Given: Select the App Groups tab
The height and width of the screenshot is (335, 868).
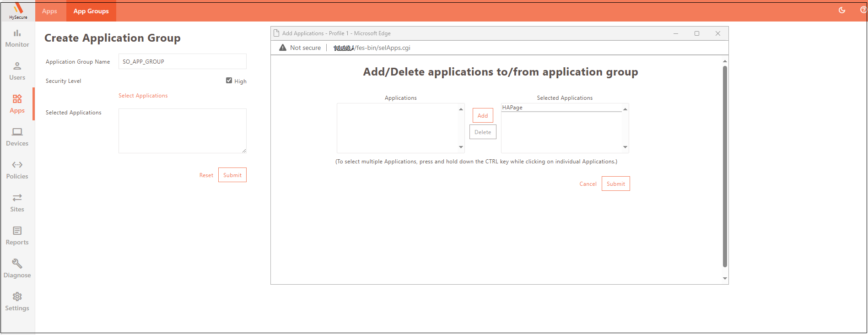Looking at the screenshot, I should [91, 11].
